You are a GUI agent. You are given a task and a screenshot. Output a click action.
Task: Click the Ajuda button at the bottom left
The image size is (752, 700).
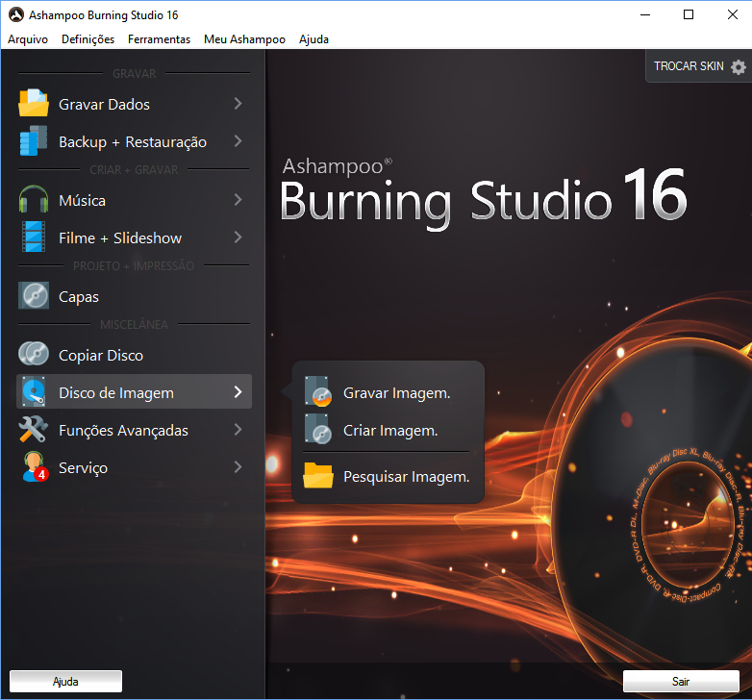(x=65, y=682)
